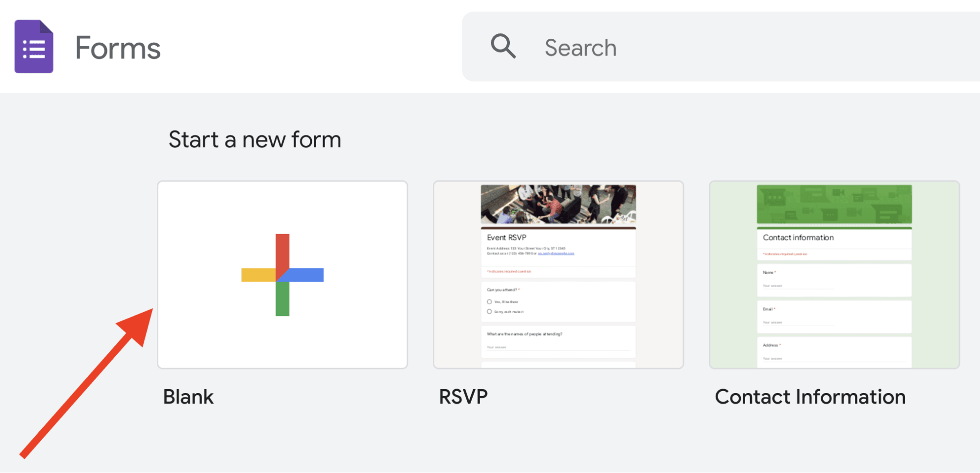
Task: Click the purple Google Forms logo icon
Action: click(x=33, y=47)
